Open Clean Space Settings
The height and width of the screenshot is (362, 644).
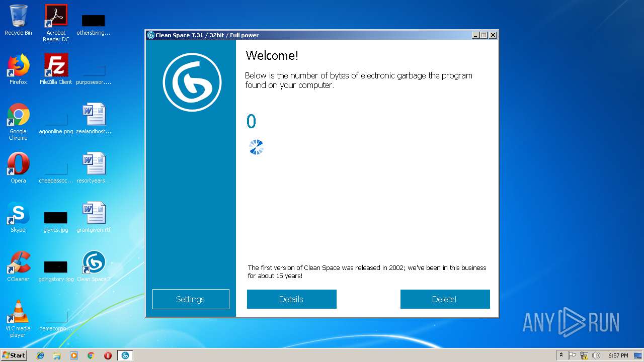pos(191,299)
